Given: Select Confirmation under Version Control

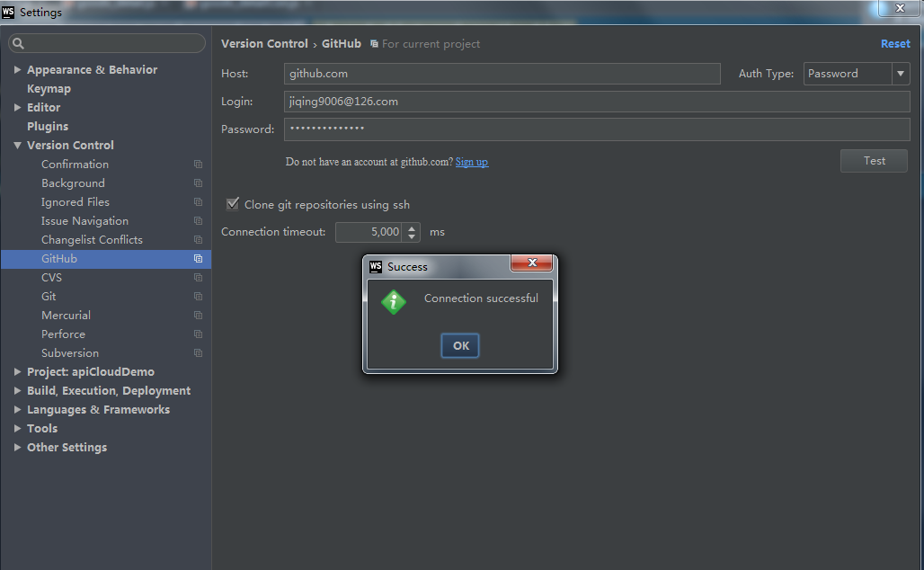Looking at the screenshot, I should (x=75, y=165).
